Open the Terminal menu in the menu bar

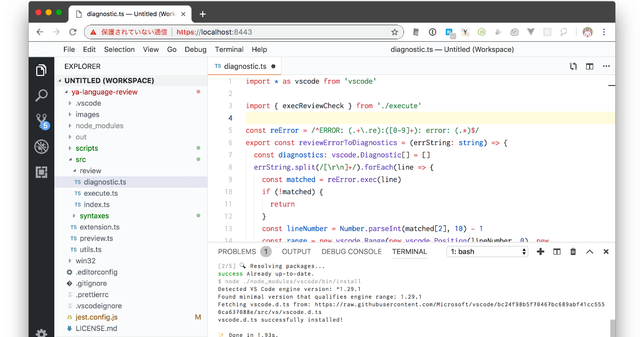229,49
